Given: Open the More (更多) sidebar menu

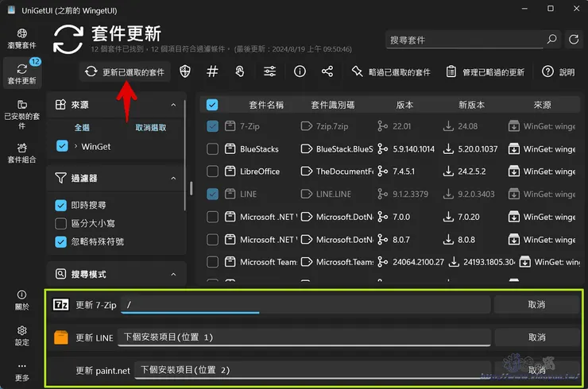Looking at the screenshot, I should pos(21,372).
